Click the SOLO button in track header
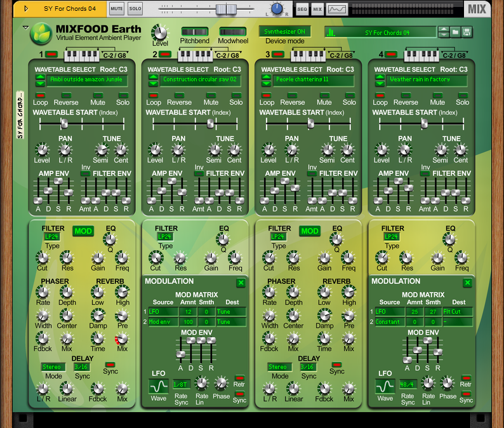Viewport: 504px width, 428px height. tap(135, 9)
